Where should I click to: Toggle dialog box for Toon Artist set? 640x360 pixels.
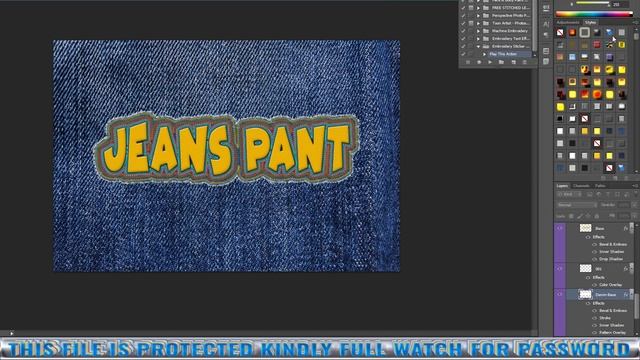tap(471, 23)
